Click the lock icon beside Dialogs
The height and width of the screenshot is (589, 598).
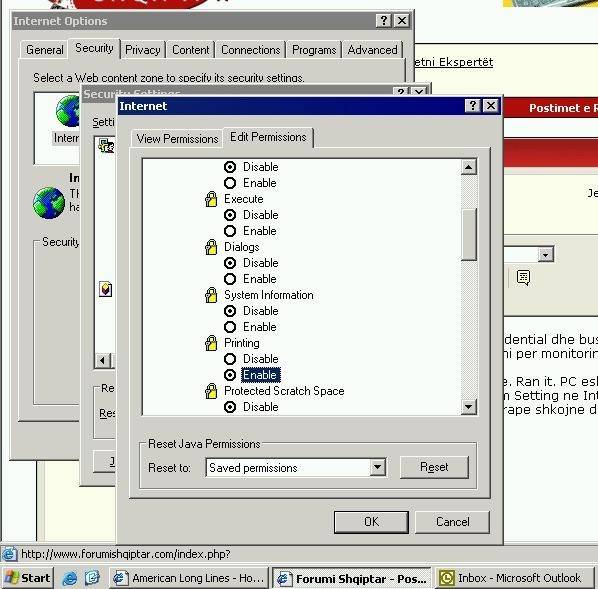click(211, 247)
